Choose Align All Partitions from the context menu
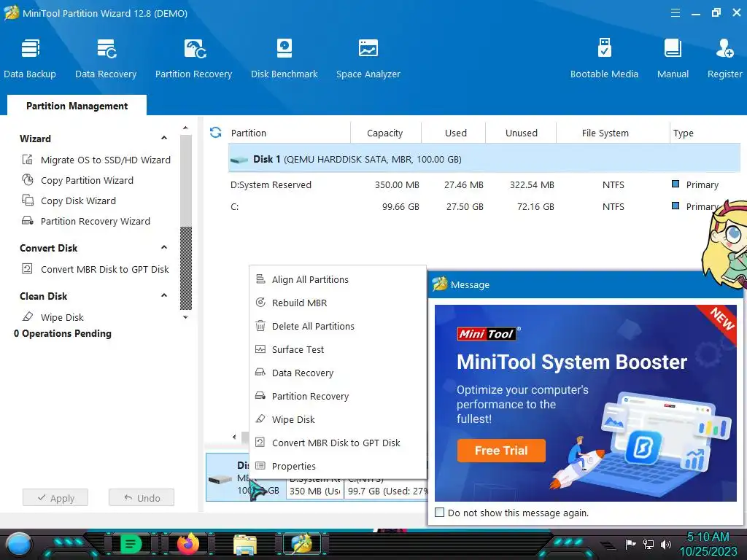The image size is (747, 560). 337,279
